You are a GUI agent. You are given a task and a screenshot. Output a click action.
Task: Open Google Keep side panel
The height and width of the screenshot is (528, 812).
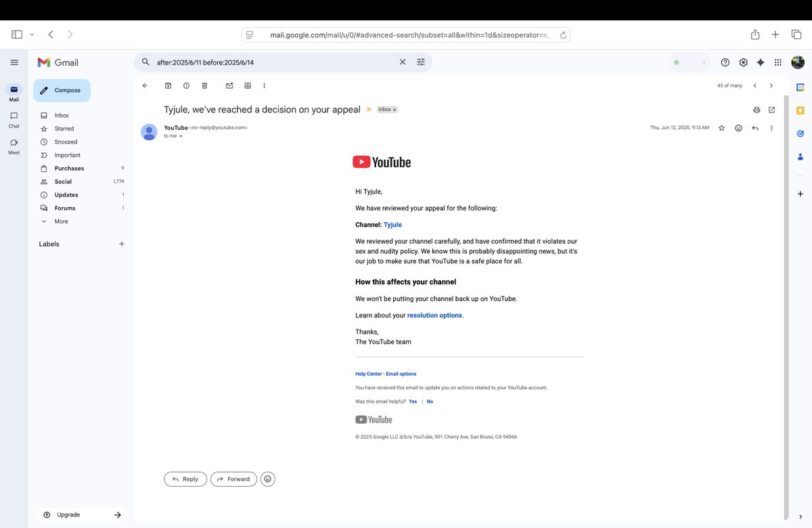pos(800,110)
